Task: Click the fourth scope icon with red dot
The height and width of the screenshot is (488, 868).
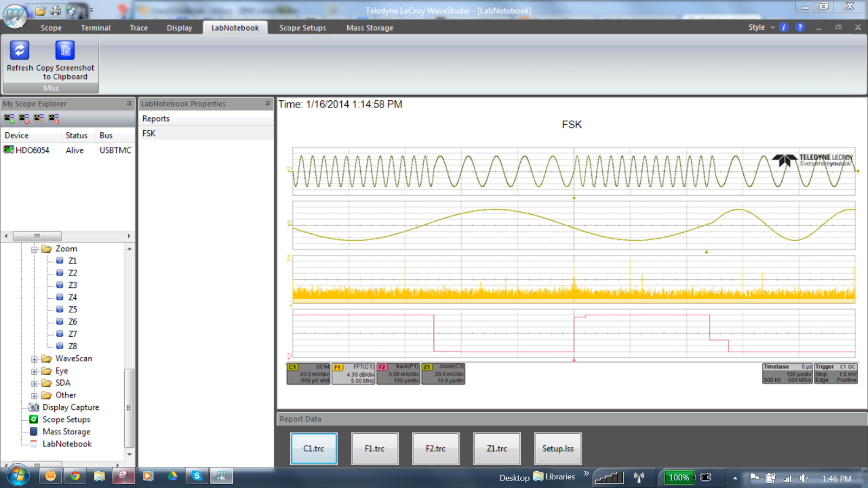Action: pos(53,118)
